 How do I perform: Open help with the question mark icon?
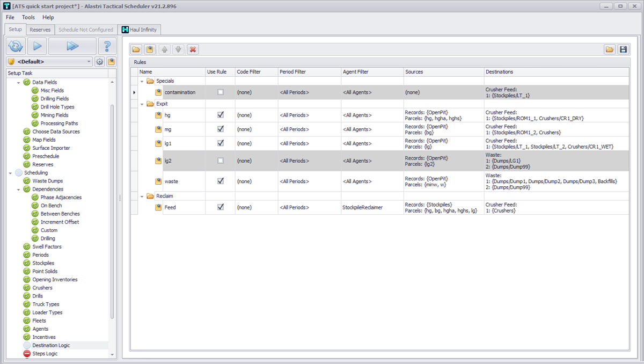(107, 46)
